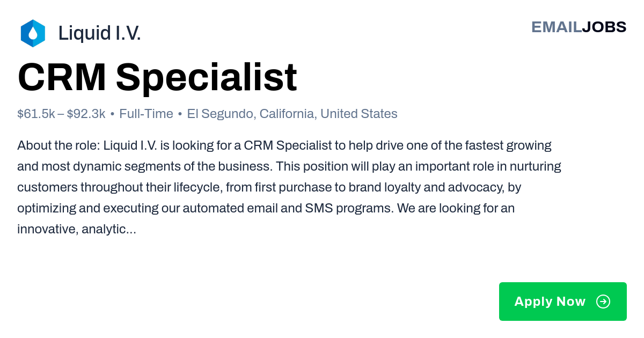Viewport: 644px width, 338px height.
Task: Click the 'About the role' description paragraph
Action: click(x=289, y=187)
